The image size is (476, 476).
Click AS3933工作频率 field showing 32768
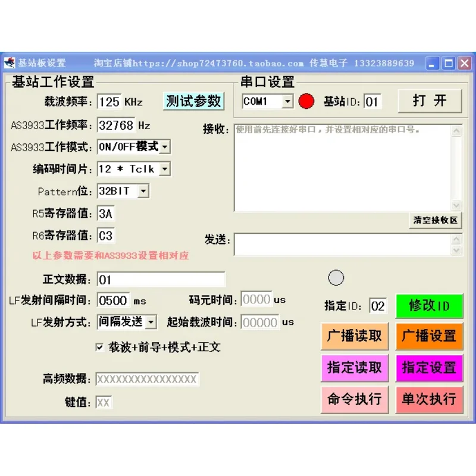[116, 125]
